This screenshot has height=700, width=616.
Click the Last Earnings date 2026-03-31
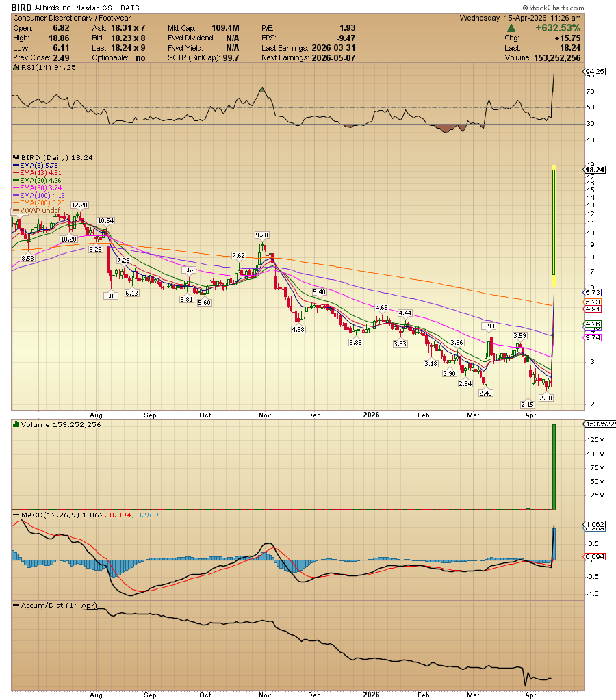pyautogui.click(x=334, y=48)
